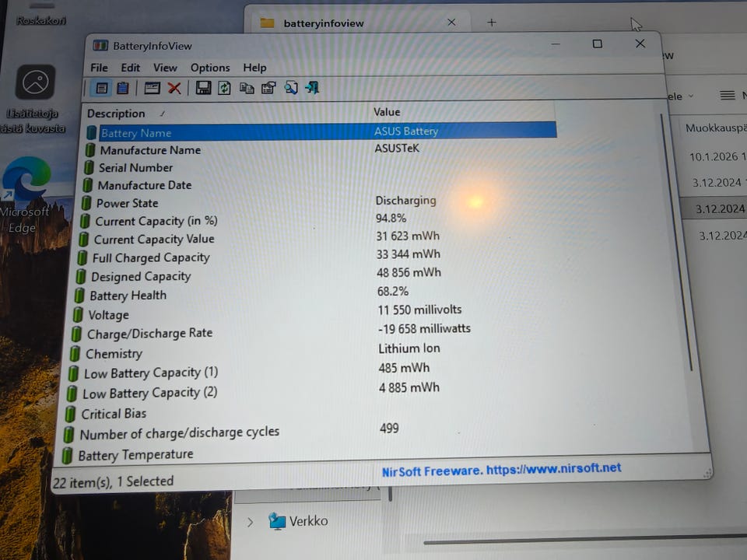Open the Properties toolbar icon

pos(268,88)
